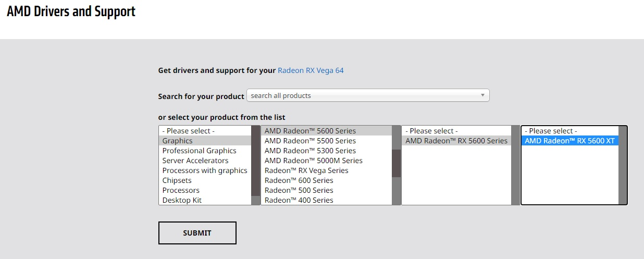The height and width of the screenshot is (259, 644).
Task: Click the search all products field
Action: [x=368, y=95]
